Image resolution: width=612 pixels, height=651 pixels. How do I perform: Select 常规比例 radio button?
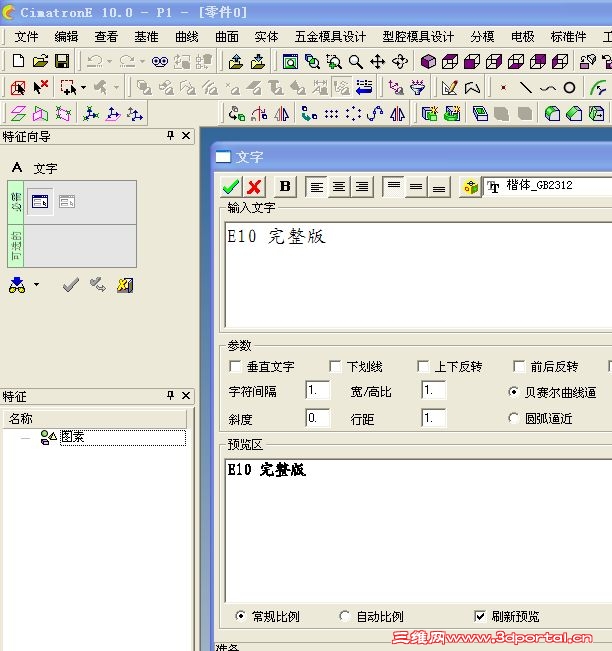(x=240, y=616)
